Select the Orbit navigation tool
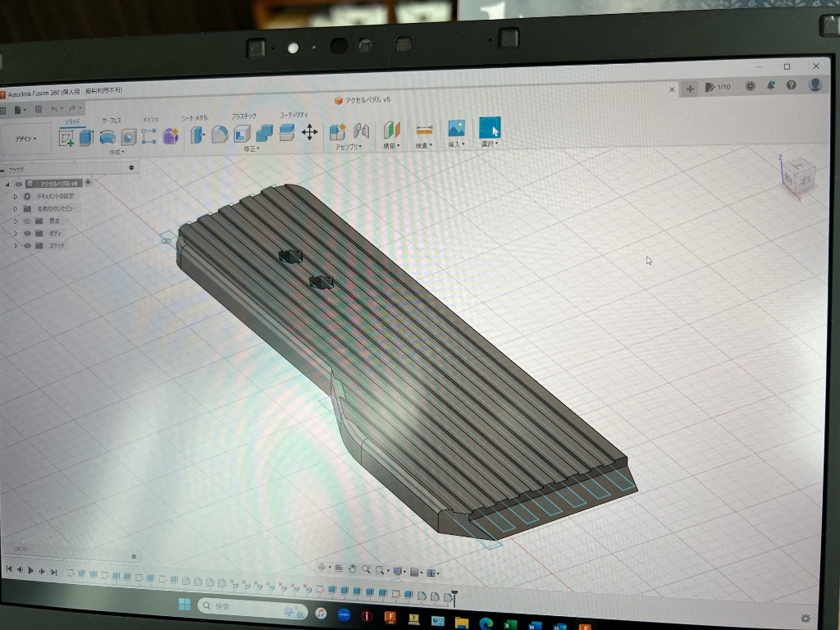The height and width of the screenshot is (630, 840). [x=322, y=567]
